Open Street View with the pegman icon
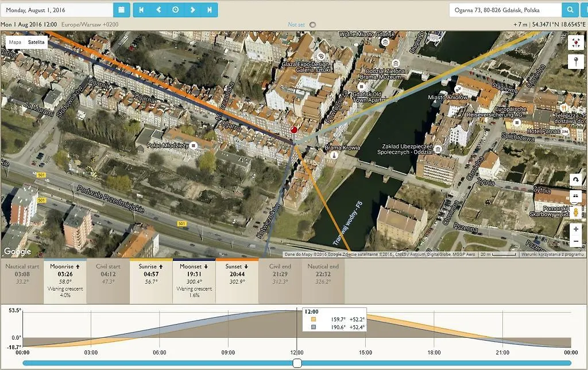This screenshot has width=588, height=370. coord(575,213)
